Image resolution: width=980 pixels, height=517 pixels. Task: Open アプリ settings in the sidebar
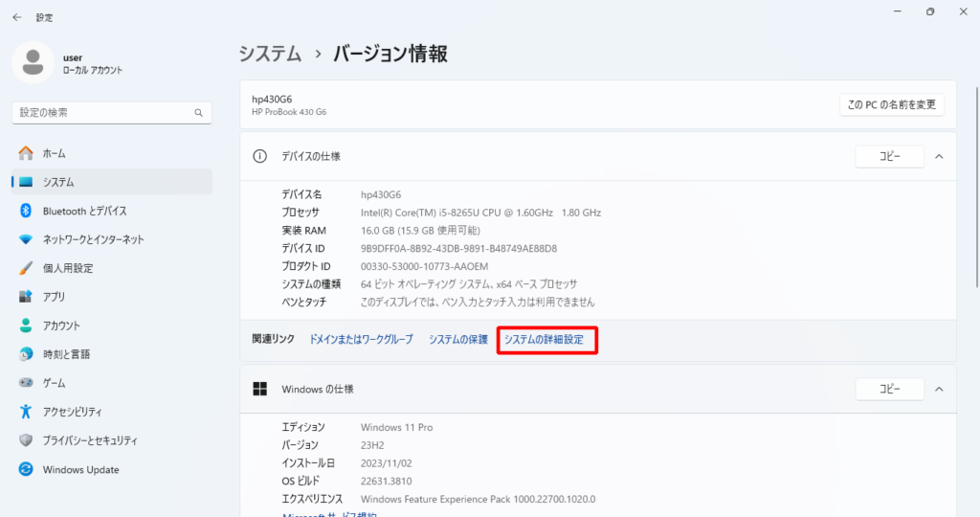[112, 297]
